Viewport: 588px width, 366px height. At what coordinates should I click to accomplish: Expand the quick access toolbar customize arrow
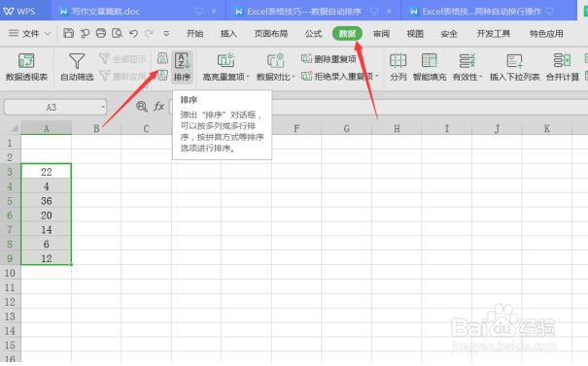click(166, 34)
